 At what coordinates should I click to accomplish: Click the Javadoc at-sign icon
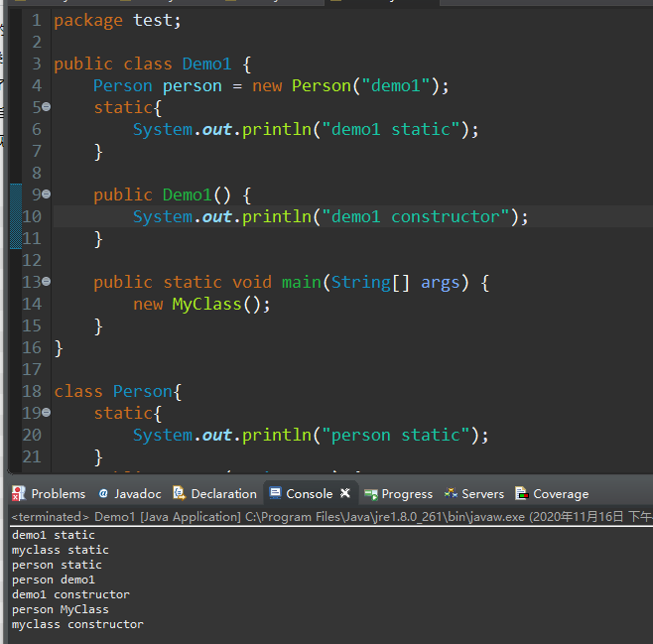tap(103, 494)
